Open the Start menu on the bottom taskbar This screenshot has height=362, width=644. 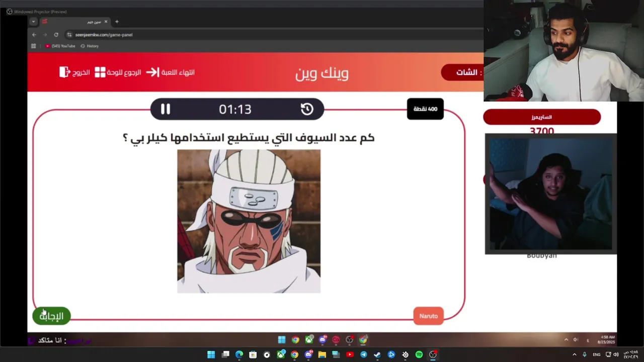[211, 354]
